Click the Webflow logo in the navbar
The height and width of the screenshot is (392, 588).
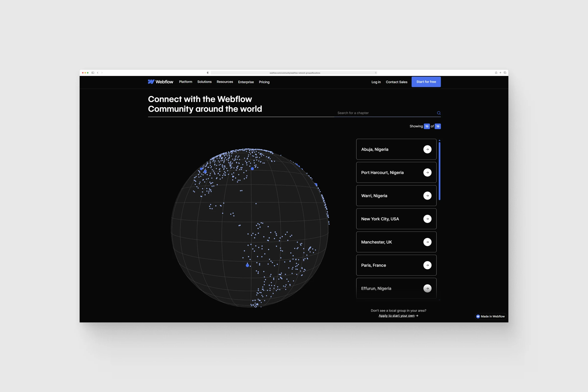pos(161,82)
